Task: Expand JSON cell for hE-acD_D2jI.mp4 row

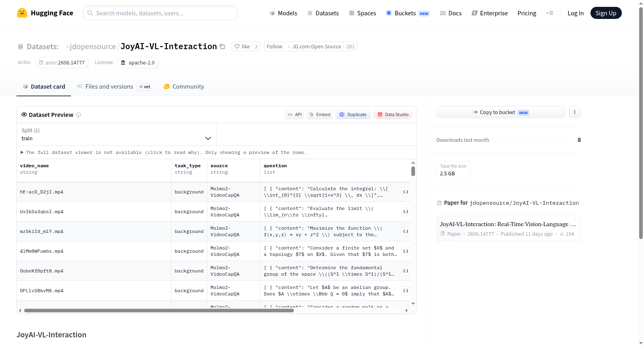Action: [406, 192]
